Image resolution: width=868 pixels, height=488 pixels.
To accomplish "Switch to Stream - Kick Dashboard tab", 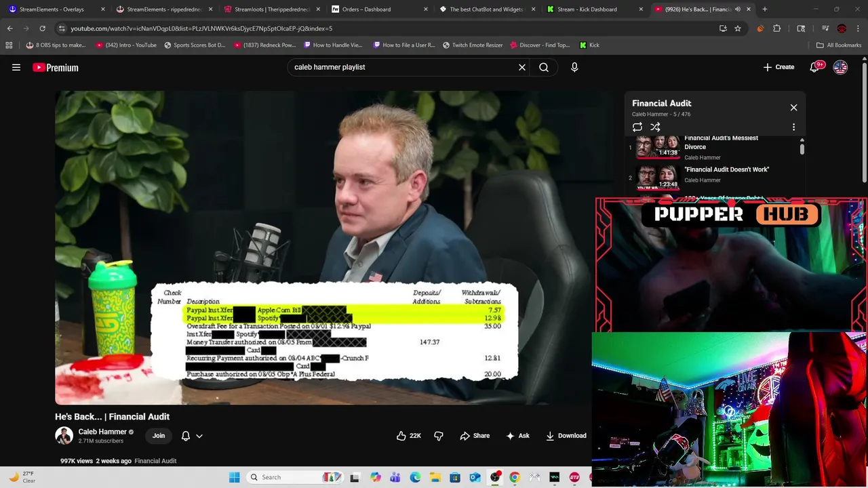I will [x=595, y=9].
